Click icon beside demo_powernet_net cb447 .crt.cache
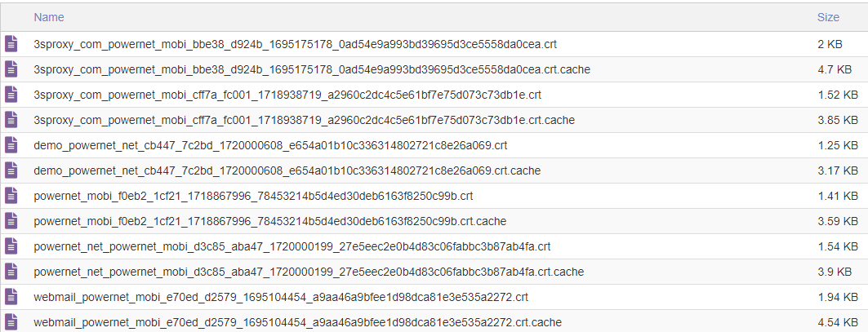This screenshot has width=868, height=332. tap(11, 170)
